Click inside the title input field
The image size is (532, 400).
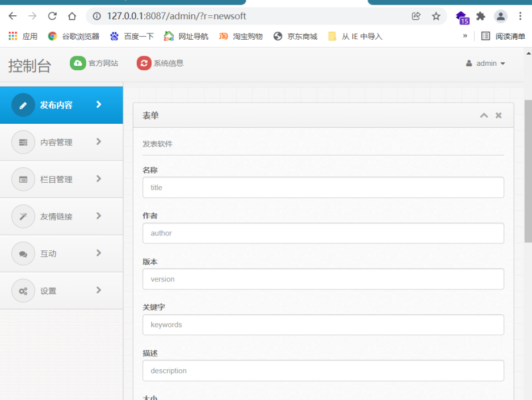(x=322, y=187)
